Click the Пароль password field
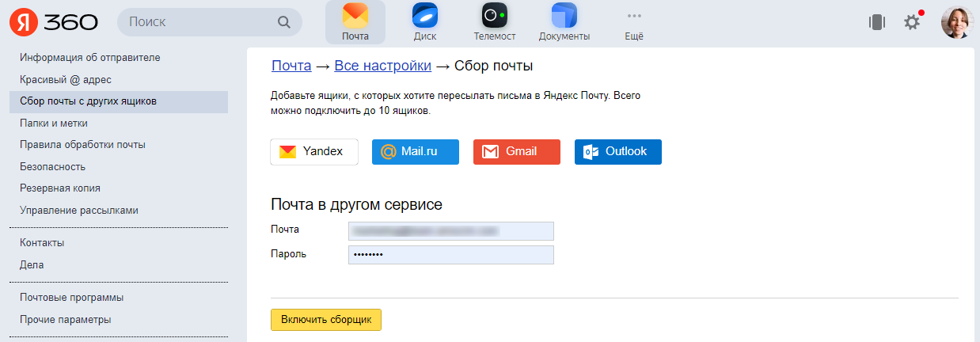Viewport: 980px width, 342px height. click(451, 255)
